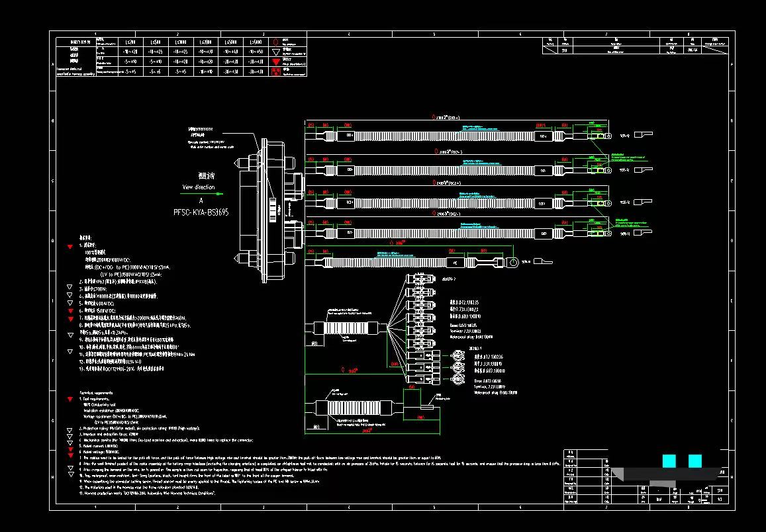Click the red triangle beside English Test requirements

[70, 400]
